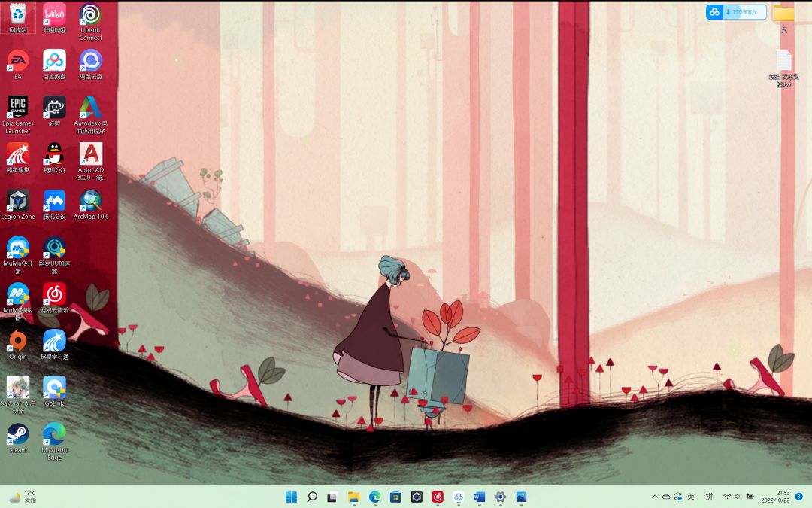
Task: Launch Epic Games Launcher desktop shortcut
Action: coord(18,114)
